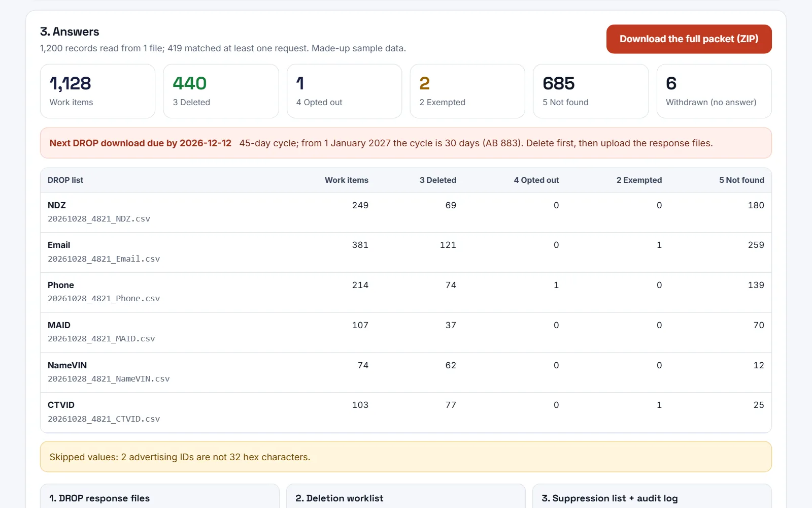
Task: Click the Next DROP download due banner
Action: tap(406, 143)
